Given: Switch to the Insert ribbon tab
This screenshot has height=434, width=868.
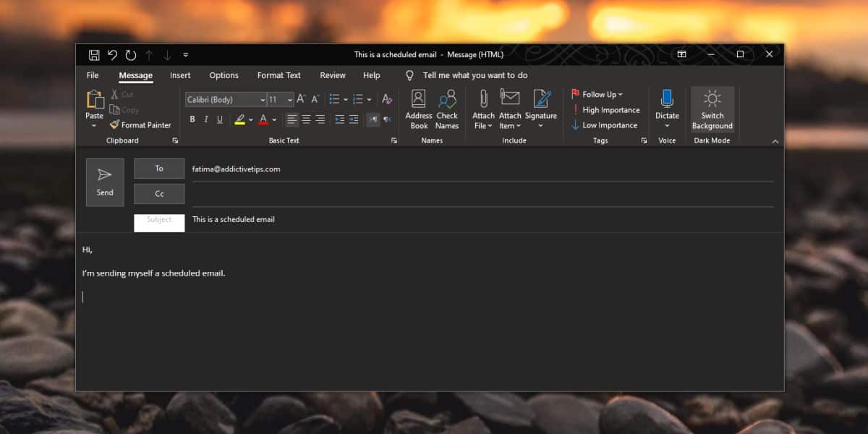Looking at the screenshot, I should (180, 75).
